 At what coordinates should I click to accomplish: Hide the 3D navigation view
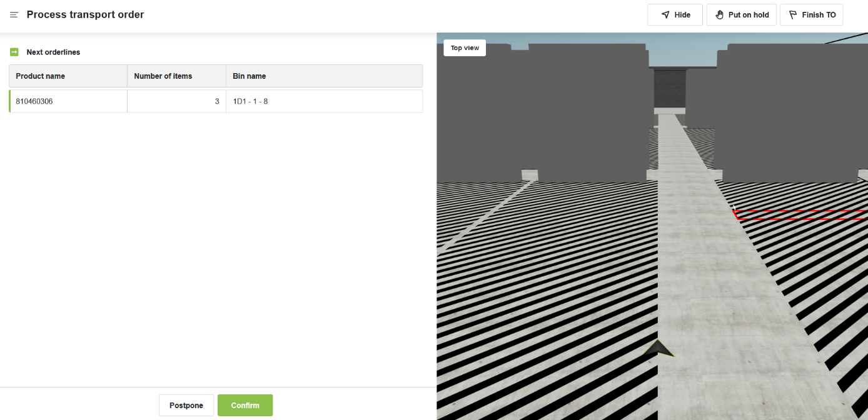(x=675, y=14)
